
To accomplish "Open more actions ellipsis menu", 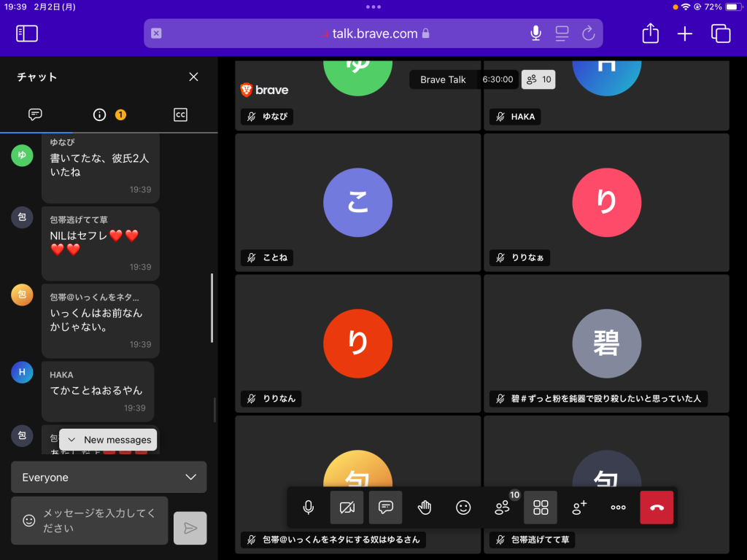I will [619, 507].
